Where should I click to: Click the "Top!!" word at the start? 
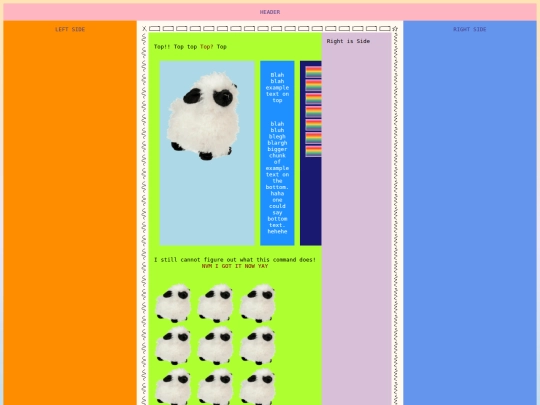tap(162, 46)
